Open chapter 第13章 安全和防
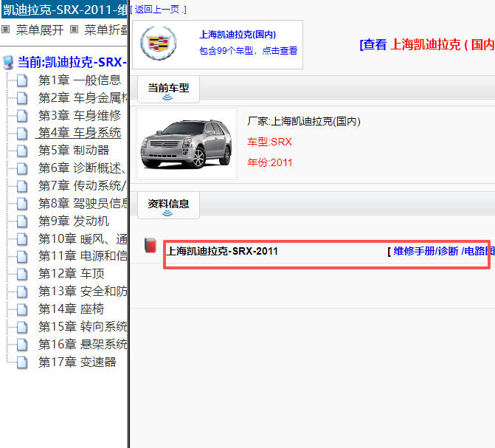This screenshot has width=495, height=448. tap(83, 292)
